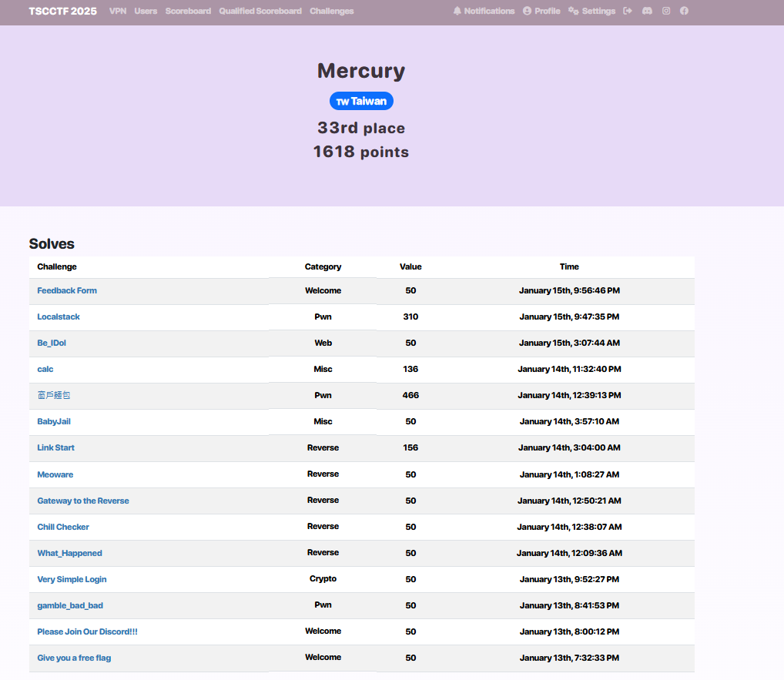Go to the Users page
Image resolution: width=784 pixels, height=680 pixels.
click(146, 12)
